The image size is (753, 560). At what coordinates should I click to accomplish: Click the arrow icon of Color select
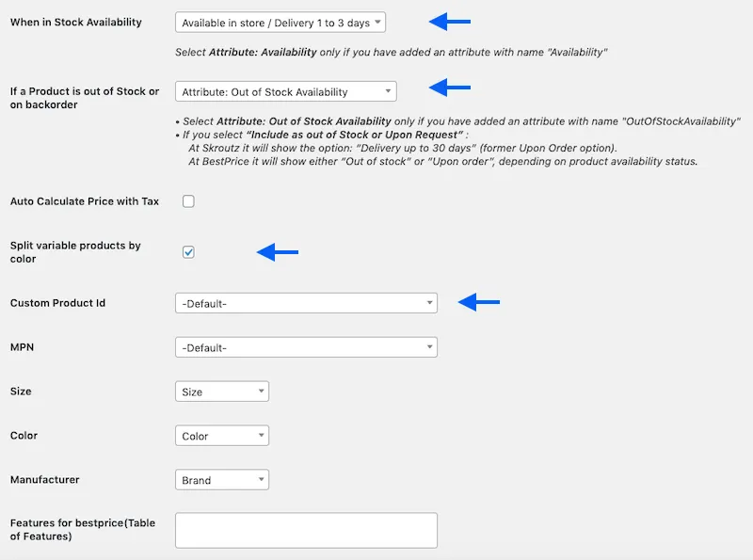click(x=262, y=435)
